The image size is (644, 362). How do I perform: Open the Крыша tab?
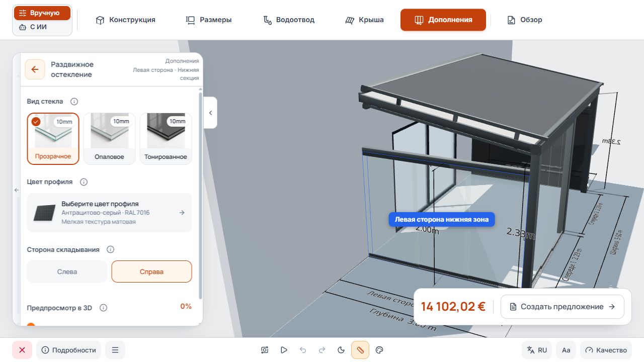[364, 20]
